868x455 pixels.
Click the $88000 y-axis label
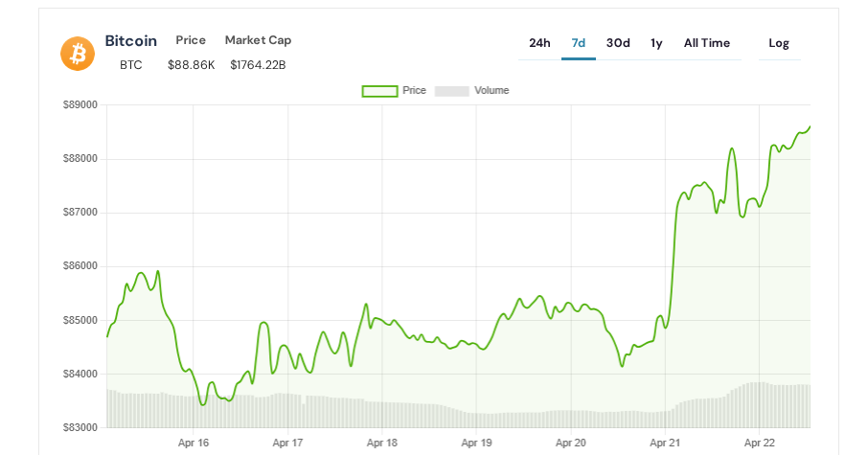tap(80, 158)
